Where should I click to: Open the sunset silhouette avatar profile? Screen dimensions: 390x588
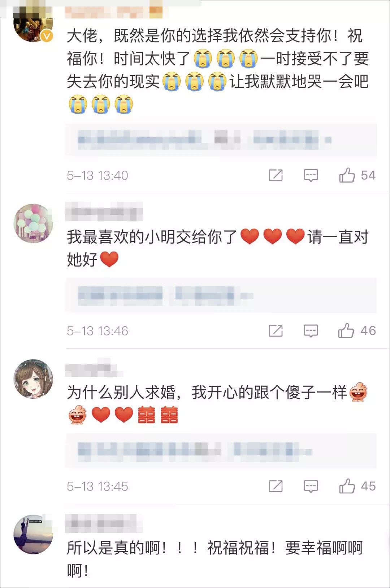click(x=33, y=534)
